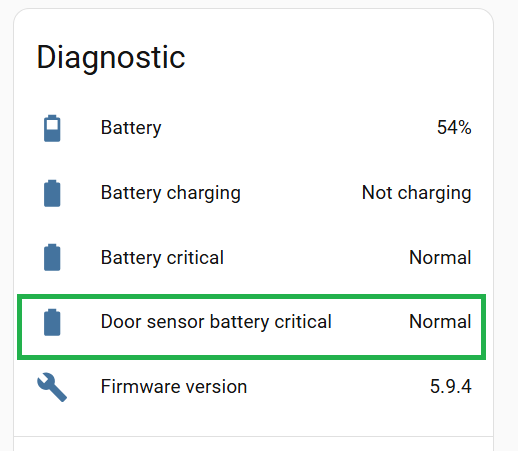This screenshot has width=518, height=451.
Task: Click the 54% battery value
Action: tap(454, 127)
